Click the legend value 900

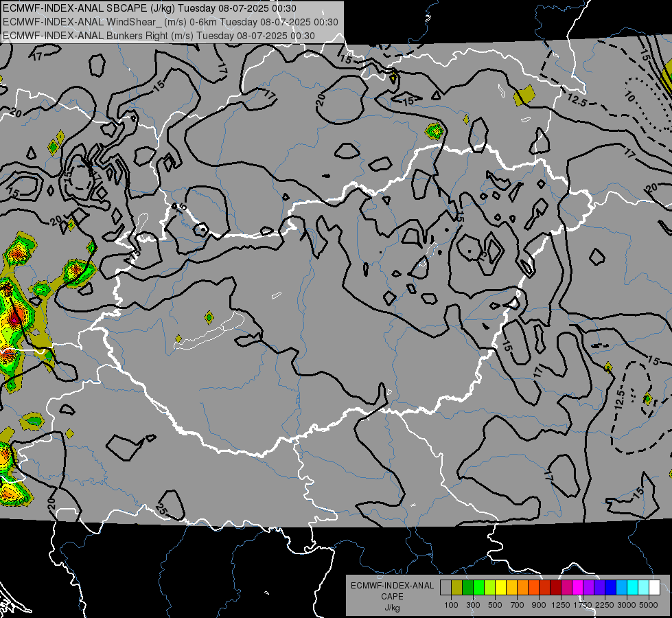pyautogui.click(x=539, y=605)
